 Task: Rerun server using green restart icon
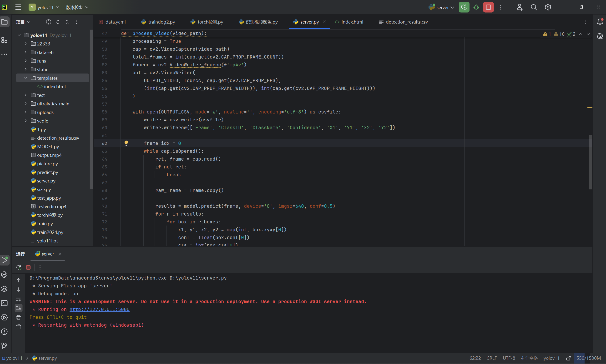tap(464, 7)
